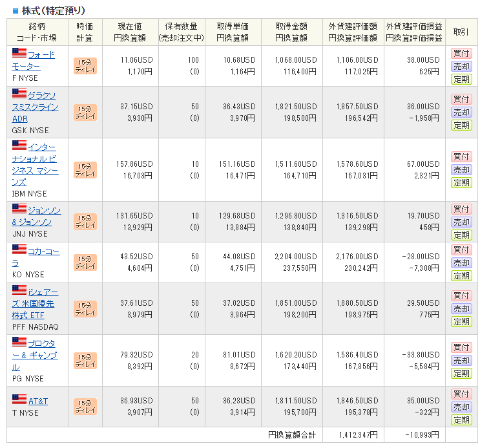Click 売却 button for AT&T row
The width and height of the screenshot is (480, 448).
coord(461,407)
